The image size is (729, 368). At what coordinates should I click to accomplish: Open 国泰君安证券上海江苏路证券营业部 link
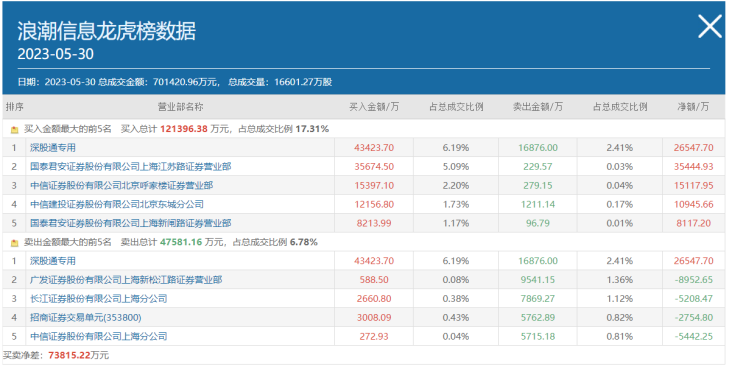[131, 166]
